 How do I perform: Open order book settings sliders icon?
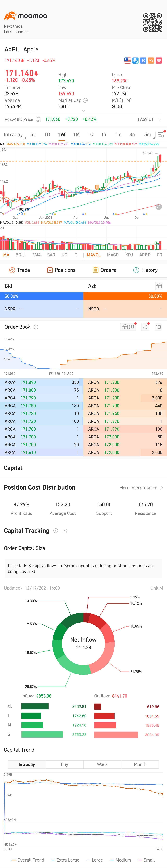point(145,327)
